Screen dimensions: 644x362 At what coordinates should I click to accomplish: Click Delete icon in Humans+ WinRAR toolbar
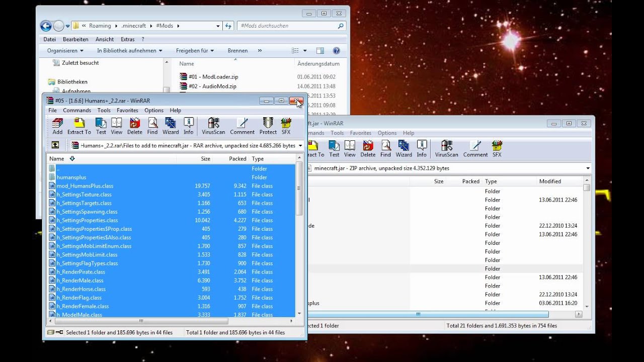pyautogui.click(x=135, y=126)
